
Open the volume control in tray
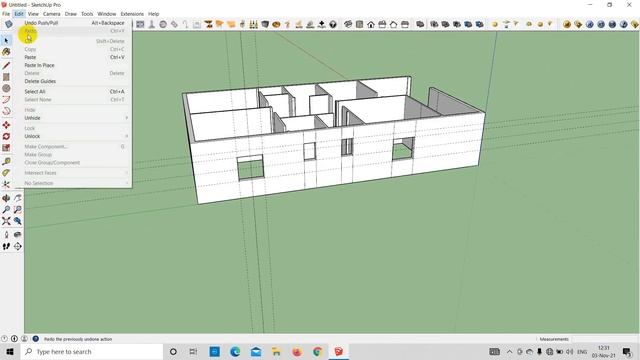(569, 351)
